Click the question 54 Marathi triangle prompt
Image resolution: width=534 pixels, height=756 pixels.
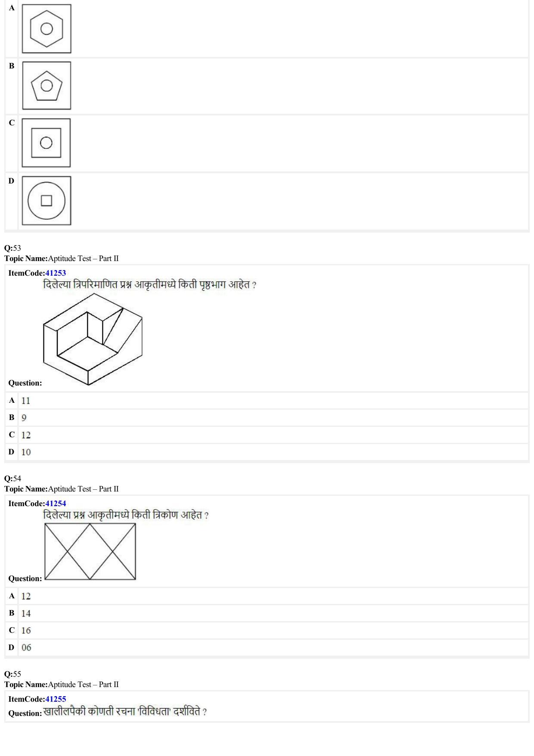[x=126, y=515]
